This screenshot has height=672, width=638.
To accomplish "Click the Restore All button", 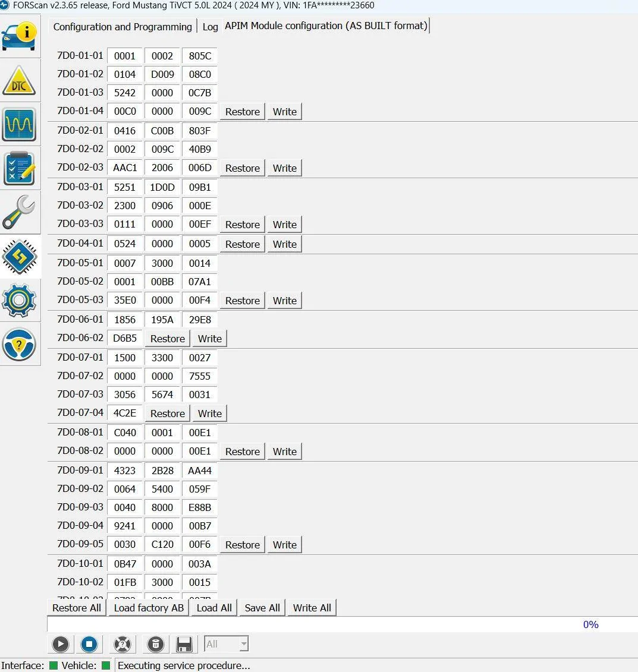I will click(x=76, y=608).
